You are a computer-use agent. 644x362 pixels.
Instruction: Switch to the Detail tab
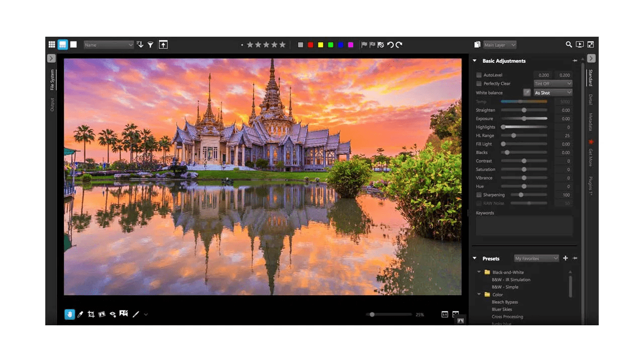coord(591,100)
